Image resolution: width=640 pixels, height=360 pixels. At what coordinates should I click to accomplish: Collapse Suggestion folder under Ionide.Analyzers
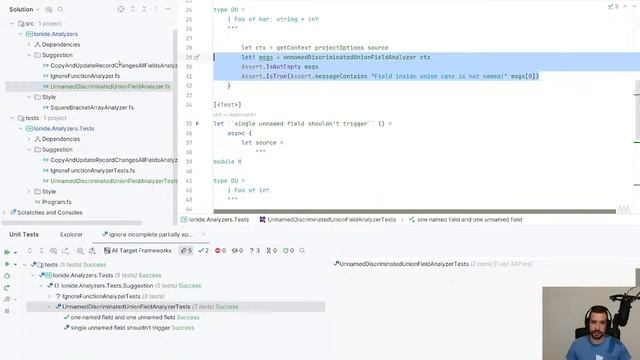tap(29, 55)
